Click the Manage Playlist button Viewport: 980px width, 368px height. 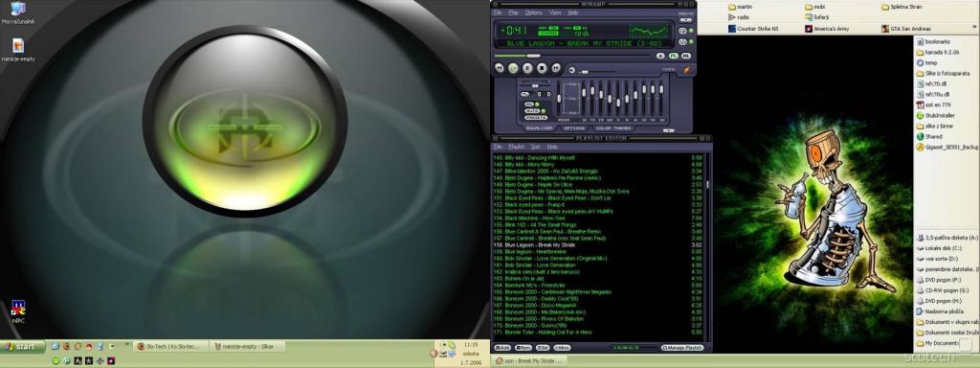pyautogui.click(x=682, y=347)
